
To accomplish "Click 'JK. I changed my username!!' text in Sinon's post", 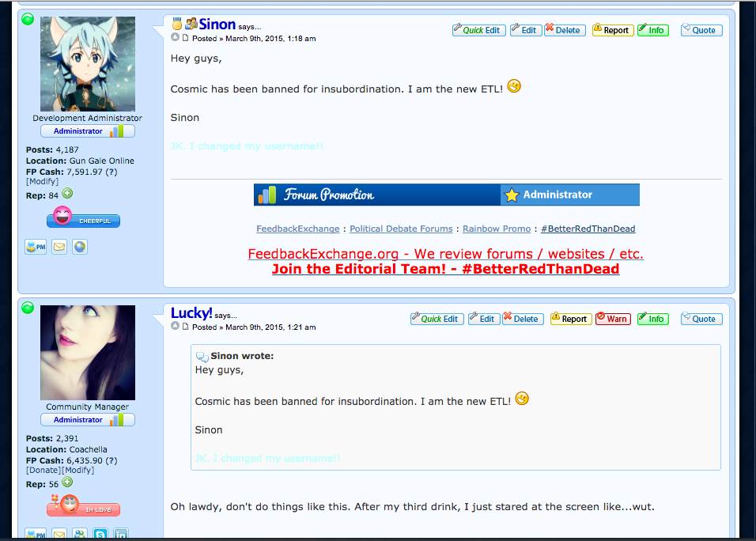I will pos(247,146).
